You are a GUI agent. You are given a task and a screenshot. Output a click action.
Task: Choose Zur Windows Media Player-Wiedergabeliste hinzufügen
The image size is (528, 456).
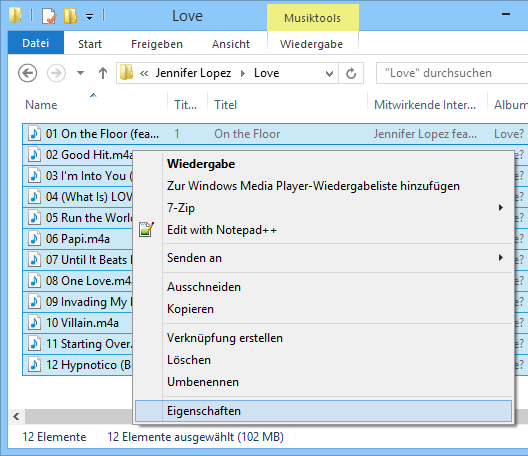click(323, 186)
